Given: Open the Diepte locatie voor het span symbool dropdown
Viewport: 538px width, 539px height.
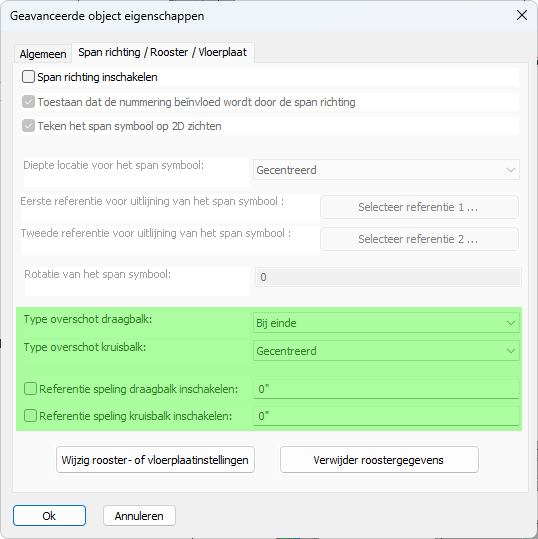Looking at the screenshot, I should coord(386,170).
